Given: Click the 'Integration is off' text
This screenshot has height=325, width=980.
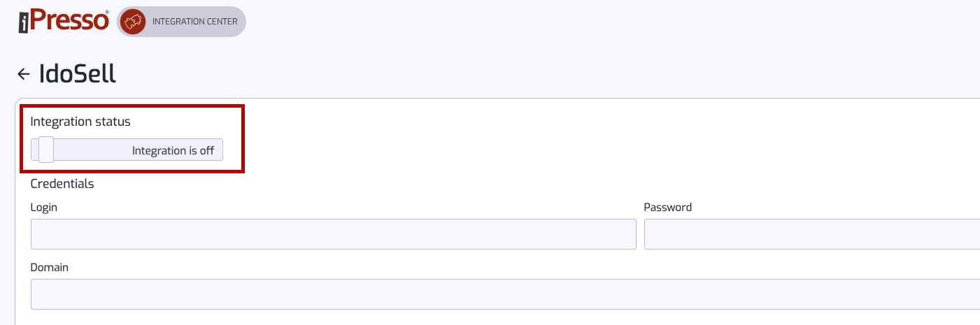Looking at the screenshot, I should pos(173,150).
